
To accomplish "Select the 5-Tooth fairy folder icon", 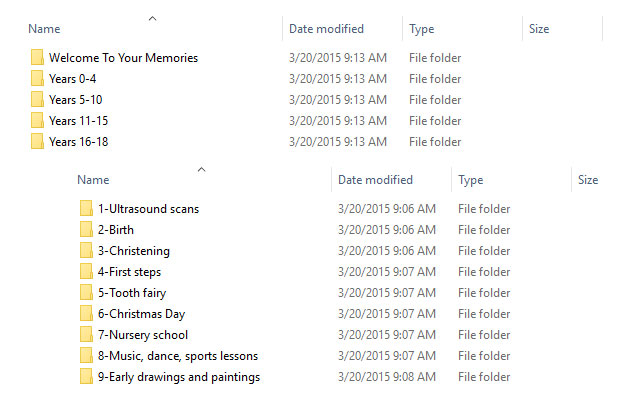I will (x=86, y=292).
